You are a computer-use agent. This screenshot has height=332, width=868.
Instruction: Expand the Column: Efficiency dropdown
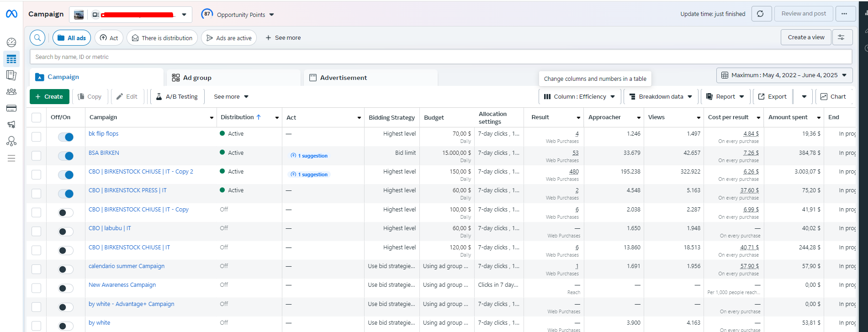click(580, 97)
